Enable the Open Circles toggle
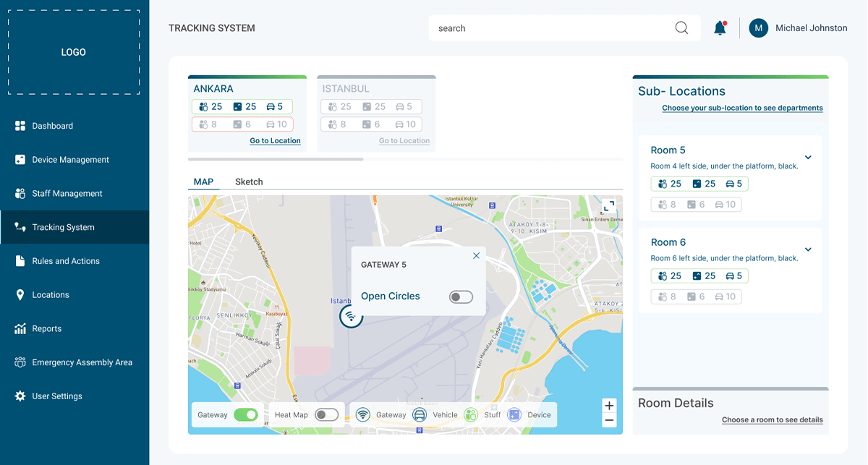Viewport: 868px width, 465px height. coord(461,297)
